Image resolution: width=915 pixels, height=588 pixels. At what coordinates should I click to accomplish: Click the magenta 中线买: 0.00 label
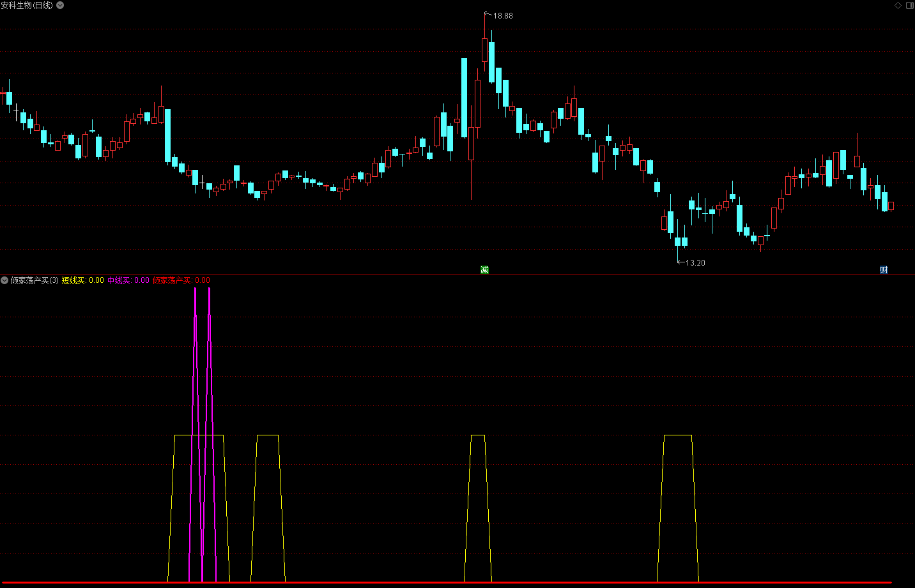click(x=128, y=280)
